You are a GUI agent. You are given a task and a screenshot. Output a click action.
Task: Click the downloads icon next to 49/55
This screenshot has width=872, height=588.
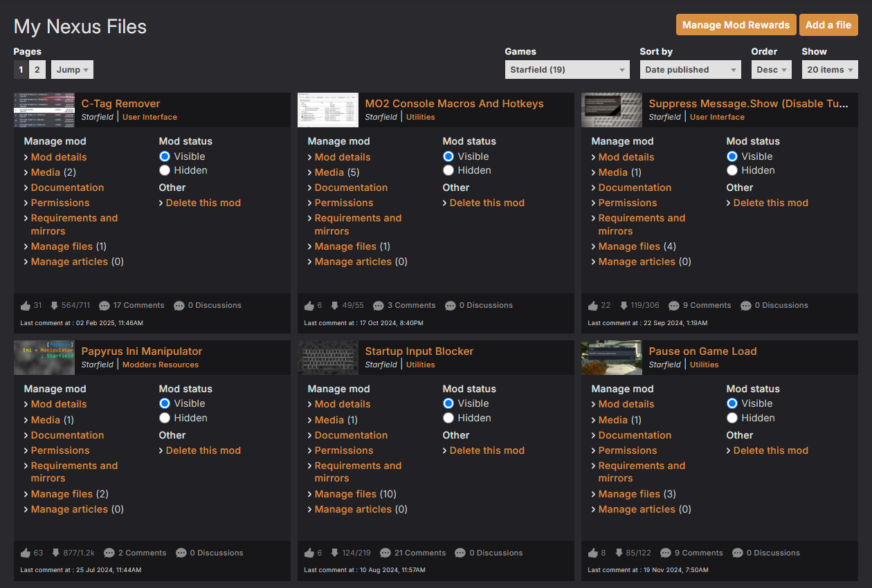(334, 306)
